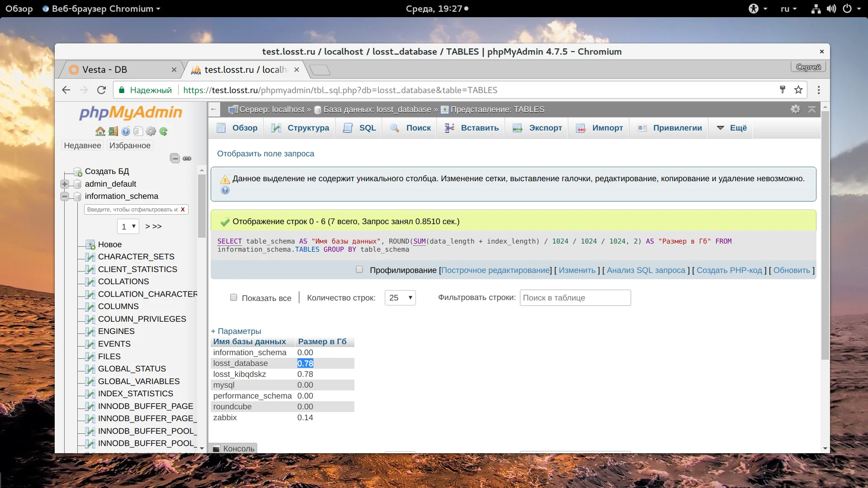Collapse the information_schema database node
868x488 pixels.
[x=65, y=196]
